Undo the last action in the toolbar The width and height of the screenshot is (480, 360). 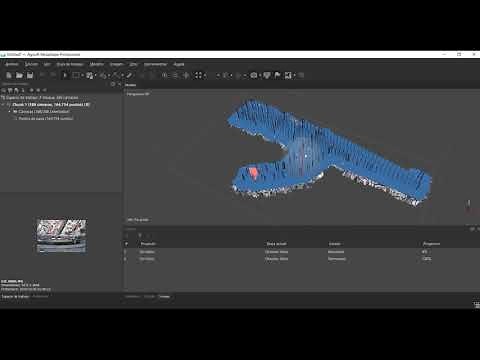42,75
